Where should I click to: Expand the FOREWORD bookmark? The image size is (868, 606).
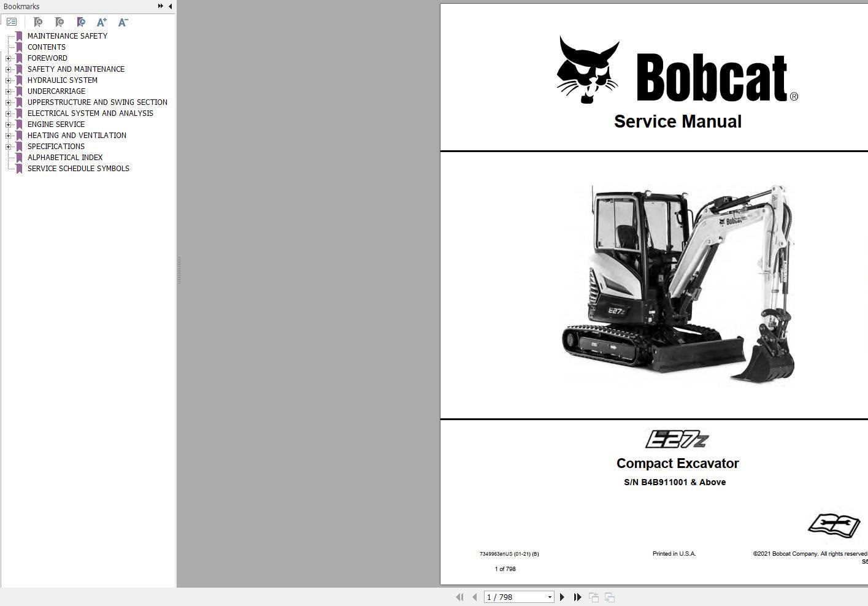click(x=8, y=58)
